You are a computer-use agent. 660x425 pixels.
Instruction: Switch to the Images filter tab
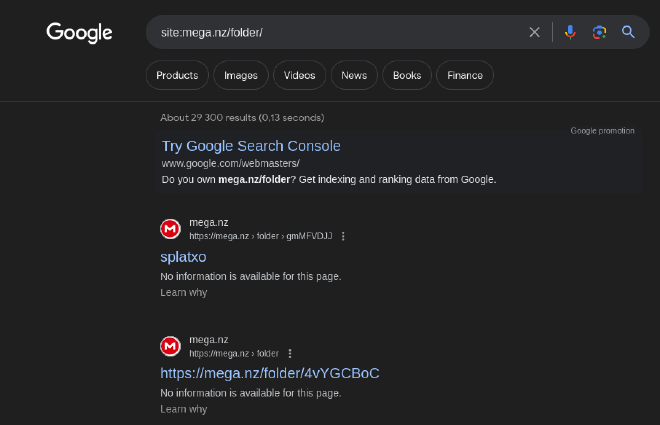[x=241, y=75]
